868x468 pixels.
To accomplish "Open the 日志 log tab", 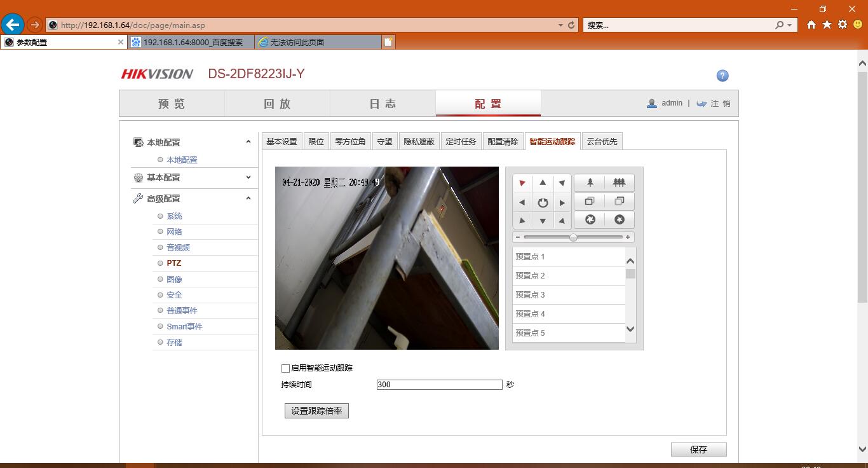I will [383, 104].
